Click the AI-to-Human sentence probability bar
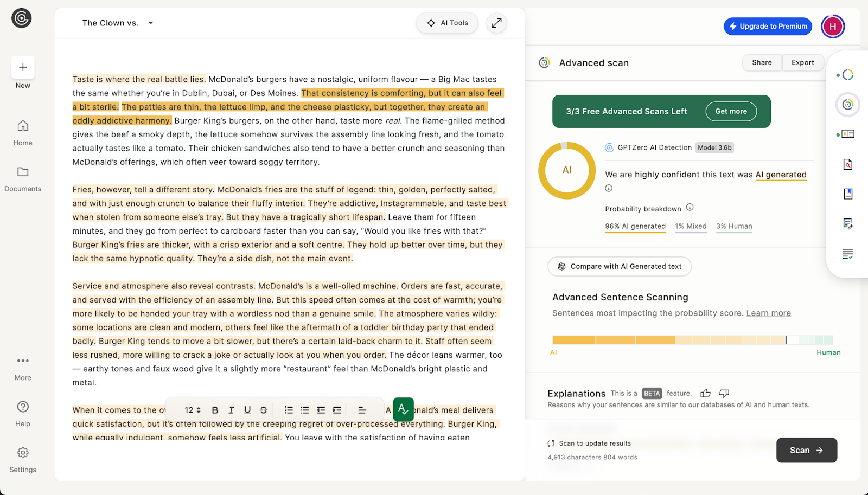Screen dimensions: 868x495 [x=692, y=340]
